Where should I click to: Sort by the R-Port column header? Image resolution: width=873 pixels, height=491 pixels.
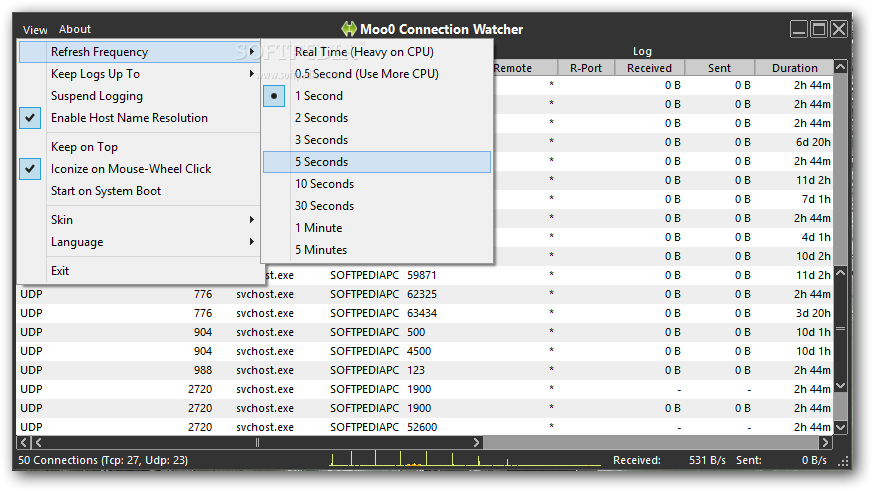tap(586, 68)
